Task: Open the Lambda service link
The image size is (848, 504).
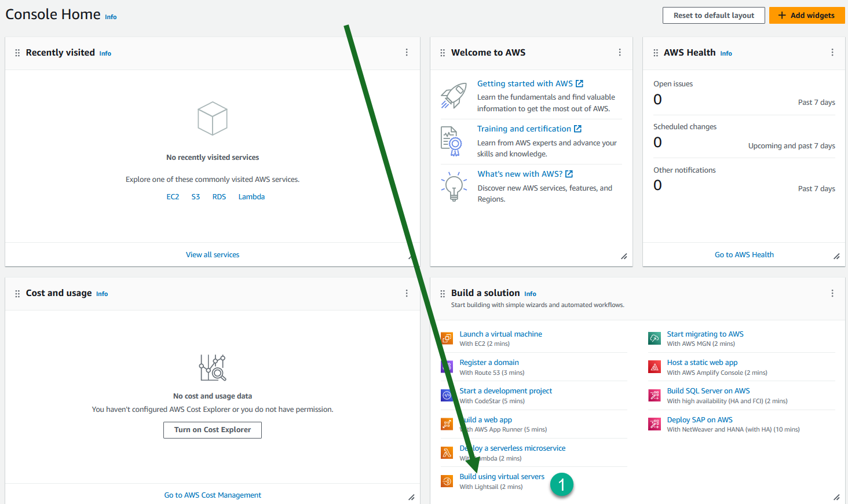Action: [251, 197]
